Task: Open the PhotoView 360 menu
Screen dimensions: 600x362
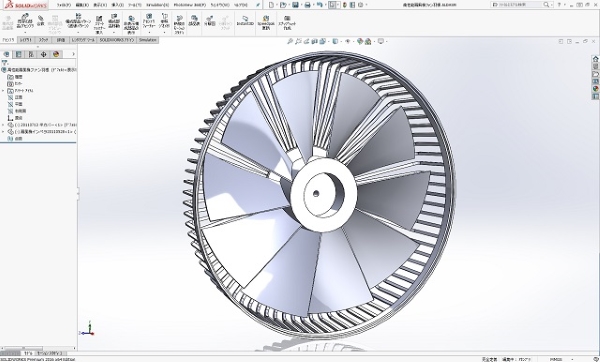Action: [x=190, y=5]
